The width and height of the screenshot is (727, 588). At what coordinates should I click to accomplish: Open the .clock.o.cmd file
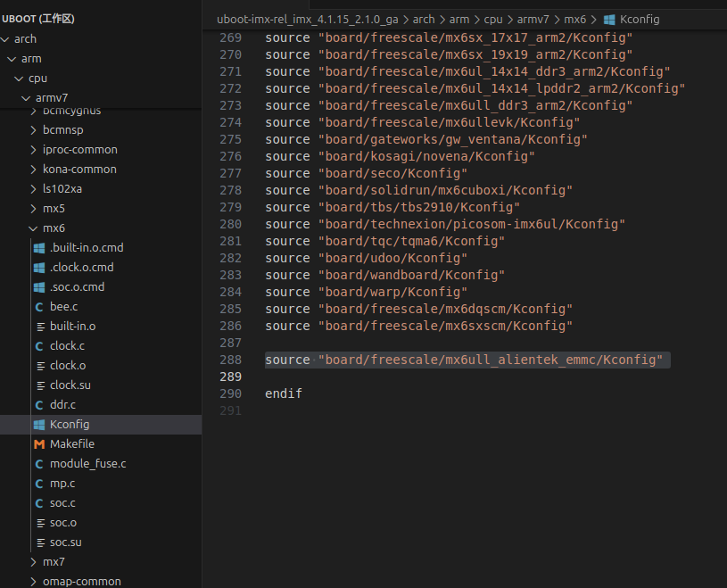tap(81, 268)
